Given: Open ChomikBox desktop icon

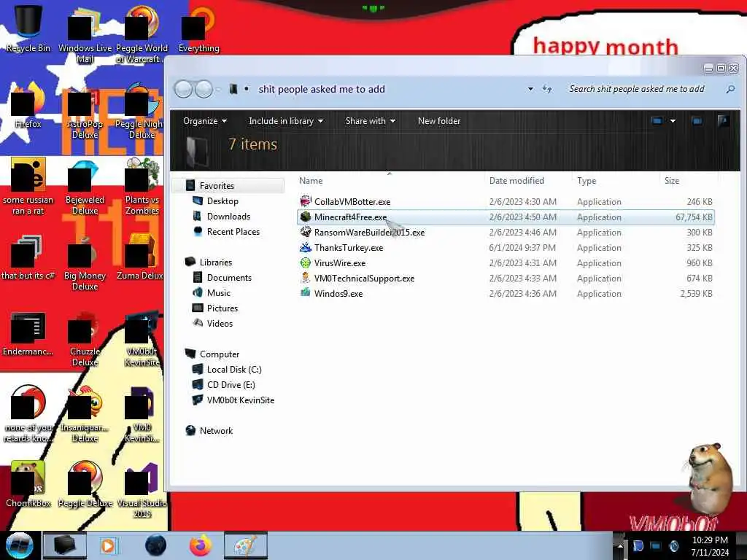Looking at the screenshot, I should (x=28, y=484).
